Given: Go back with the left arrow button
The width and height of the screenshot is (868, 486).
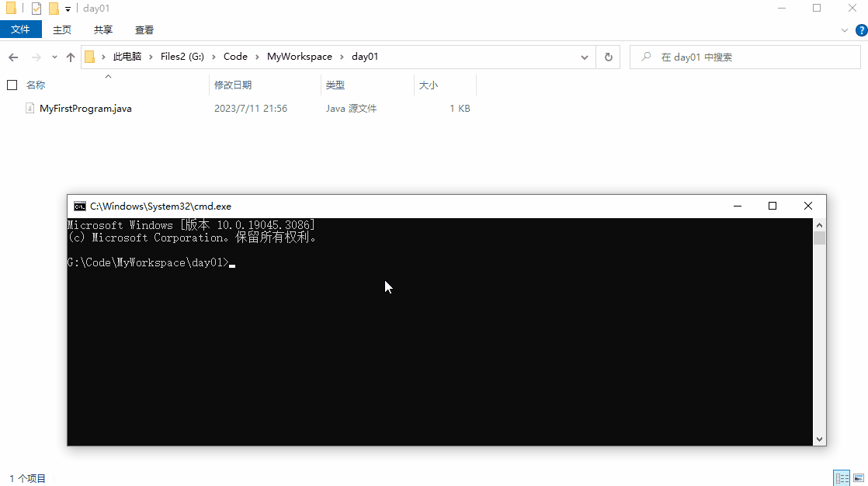Looking at the screenshot, I should tap(13, 57).
